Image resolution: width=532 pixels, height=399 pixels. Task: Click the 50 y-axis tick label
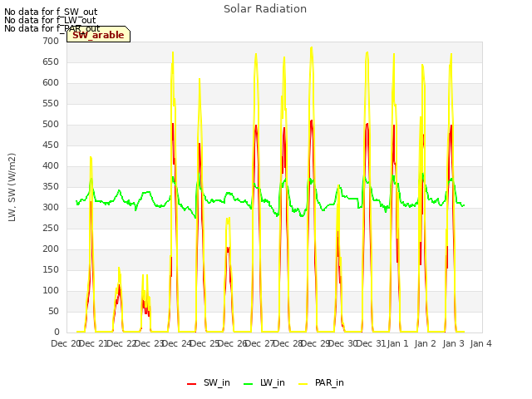(x=53, y=311)
